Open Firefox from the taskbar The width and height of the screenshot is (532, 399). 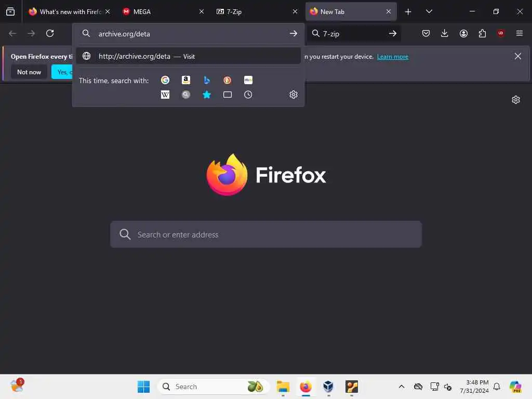click(x=305, y=387)
